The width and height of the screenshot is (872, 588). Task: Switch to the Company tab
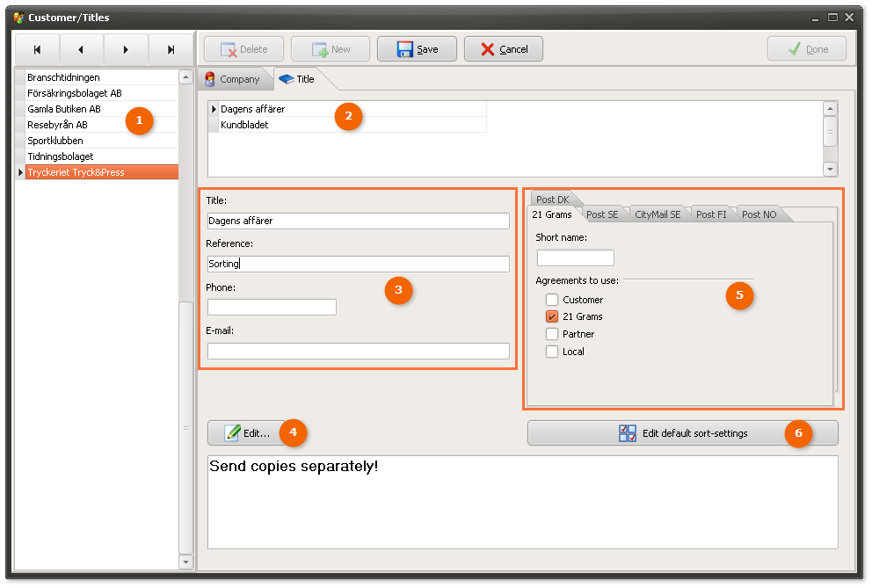[x=233, y=79]
